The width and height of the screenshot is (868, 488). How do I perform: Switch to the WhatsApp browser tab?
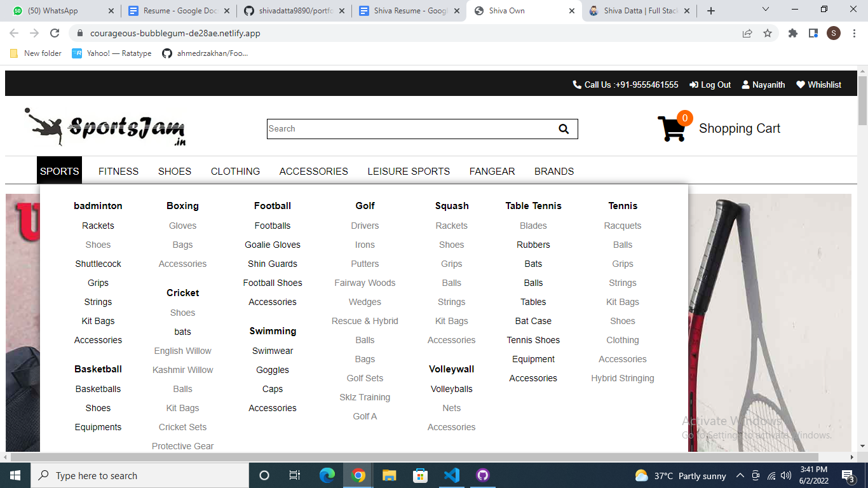60,11
